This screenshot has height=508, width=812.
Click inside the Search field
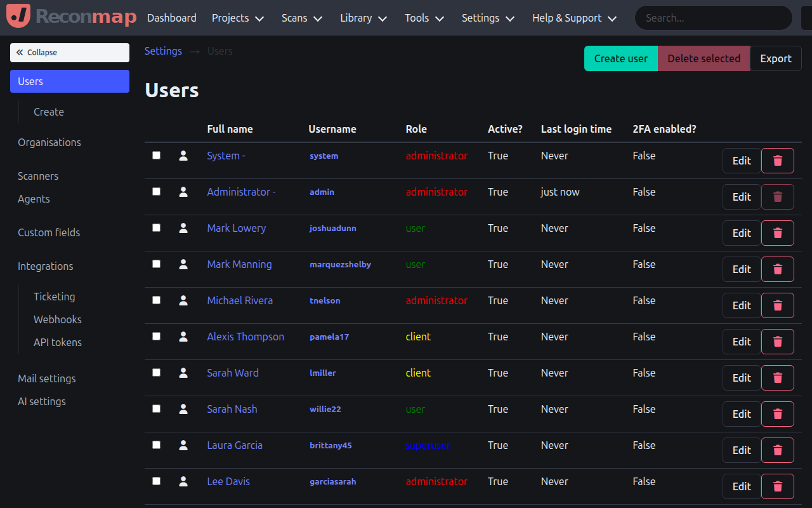tap(713, 18)
